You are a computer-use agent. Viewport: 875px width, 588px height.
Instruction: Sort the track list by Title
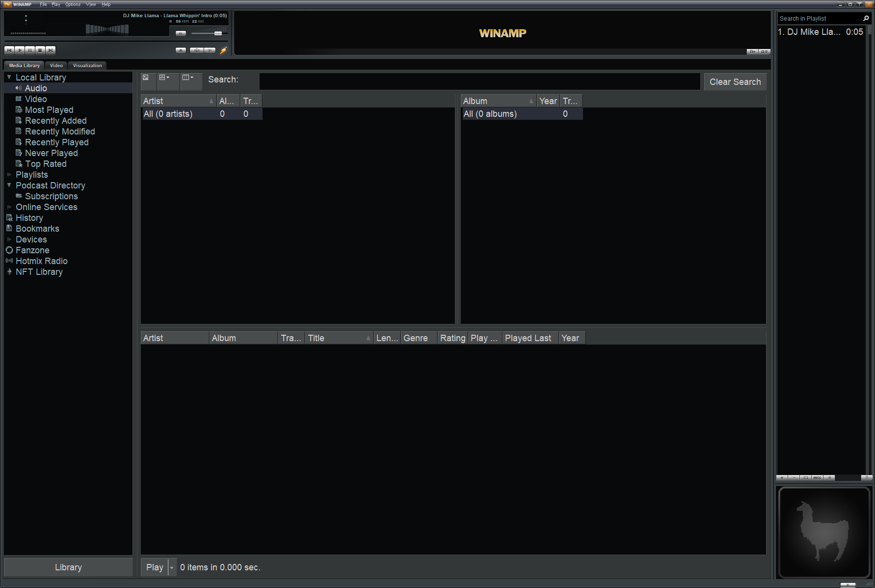[339, 338]
